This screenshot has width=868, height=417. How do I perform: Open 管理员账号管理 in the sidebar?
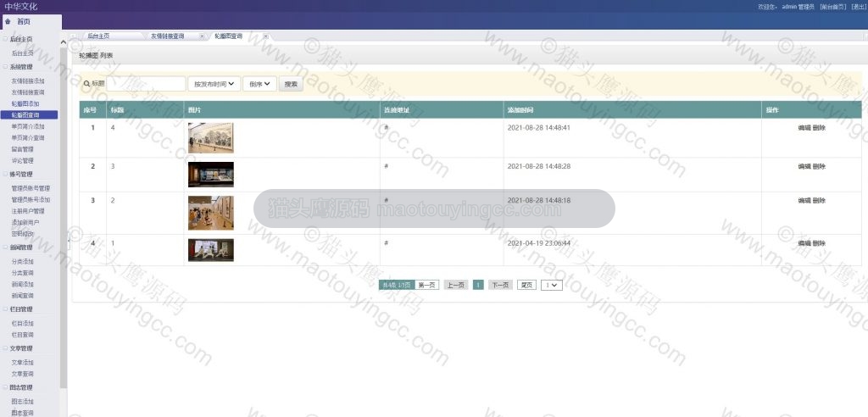(x=31, y=188)
